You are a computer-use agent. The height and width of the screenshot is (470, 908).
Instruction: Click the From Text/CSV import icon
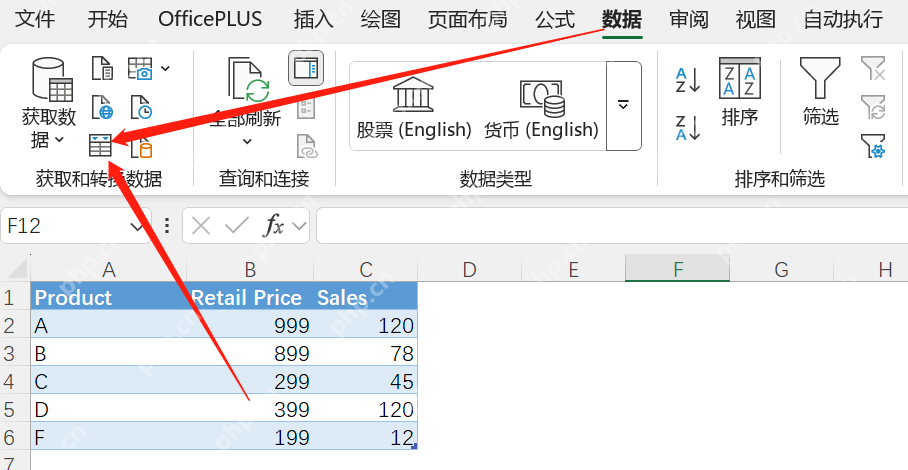(x=102, y=68)
